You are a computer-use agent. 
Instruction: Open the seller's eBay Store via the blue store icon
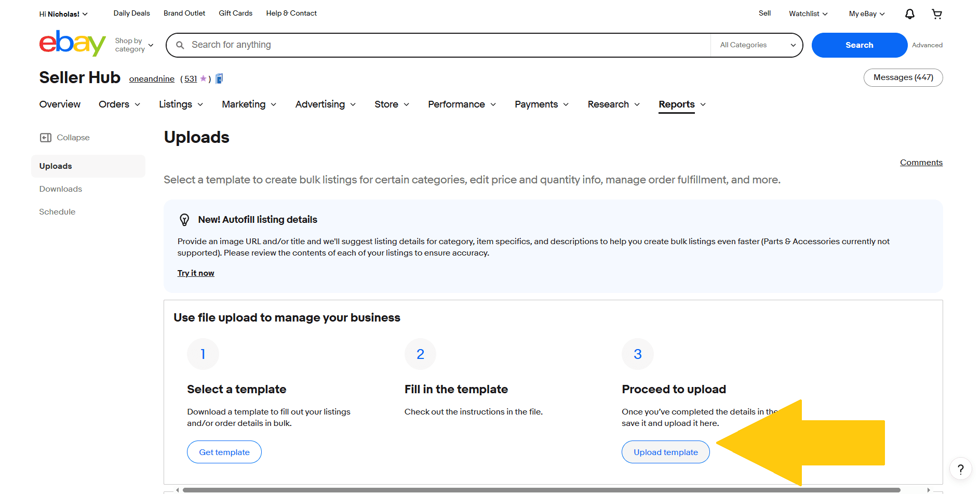(219, 78)
